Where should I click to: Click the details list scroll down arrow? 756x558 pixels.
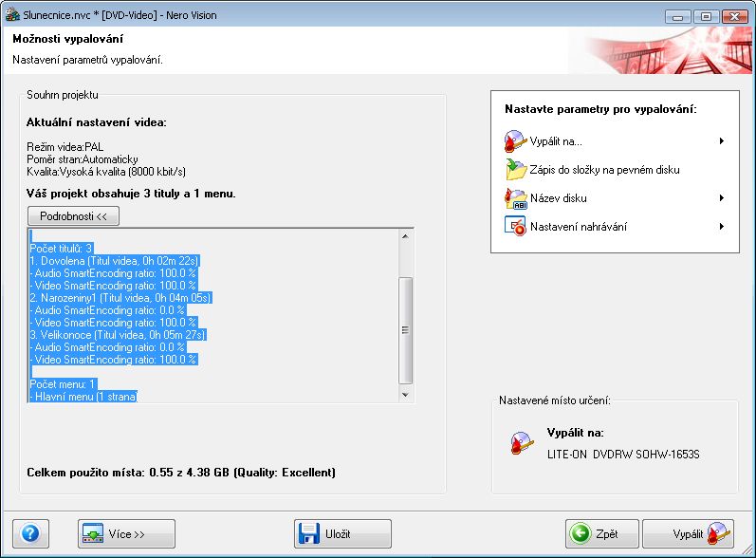point(405,395)
